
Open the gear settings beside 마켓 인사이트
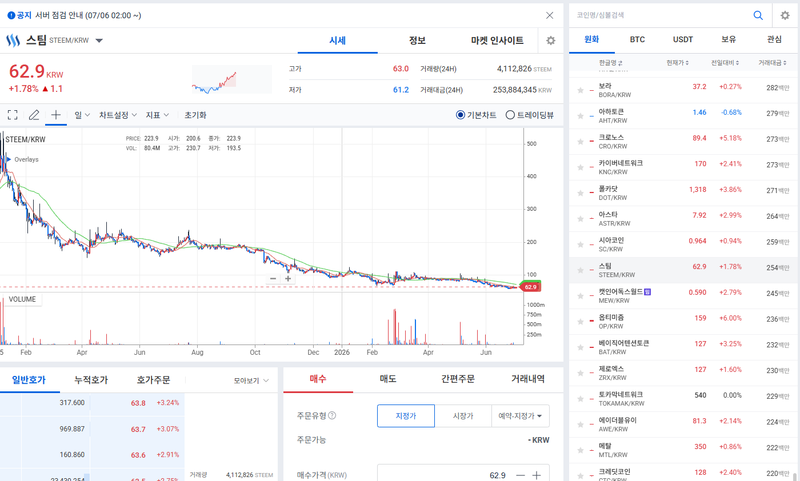551,40
